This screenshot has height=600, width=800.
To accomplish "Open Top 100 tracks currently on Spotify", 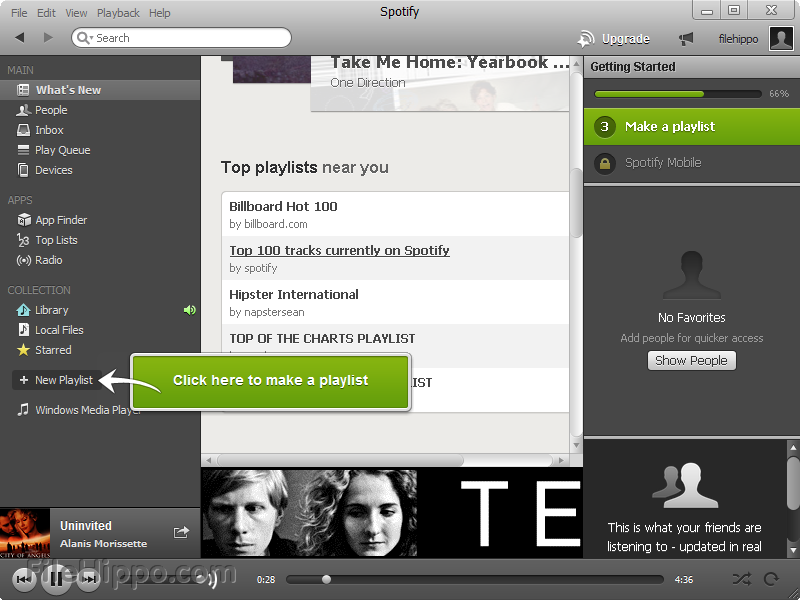I will tap(339, 250).
